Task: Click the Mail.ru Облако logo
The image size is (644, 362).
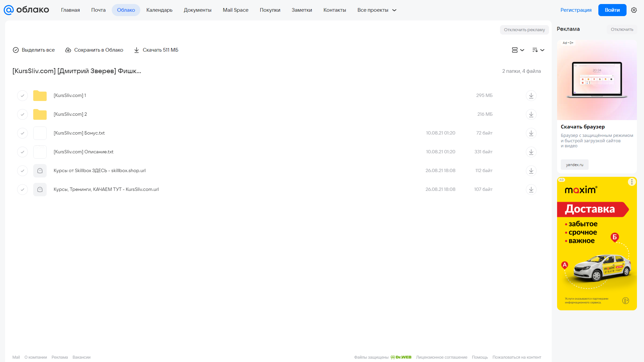Action: [26, 10]
